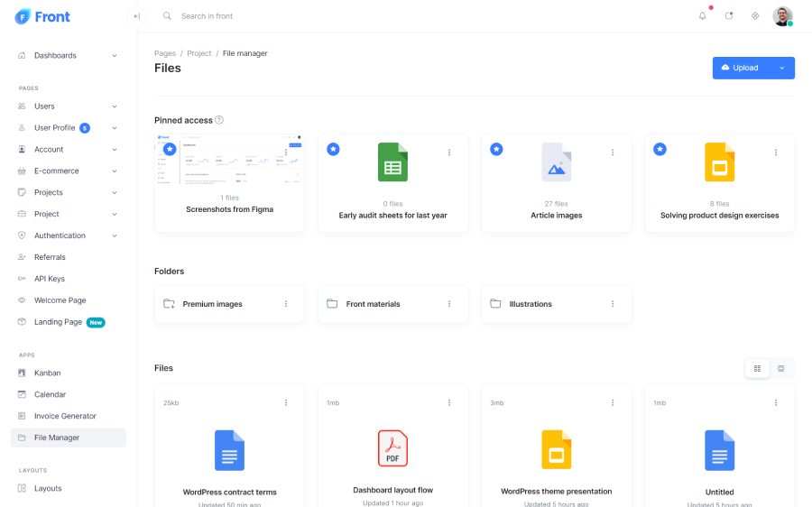812x507 pixels.
Task: Unpin the Early audit sheets star badge
Action: tap(333, 149)
